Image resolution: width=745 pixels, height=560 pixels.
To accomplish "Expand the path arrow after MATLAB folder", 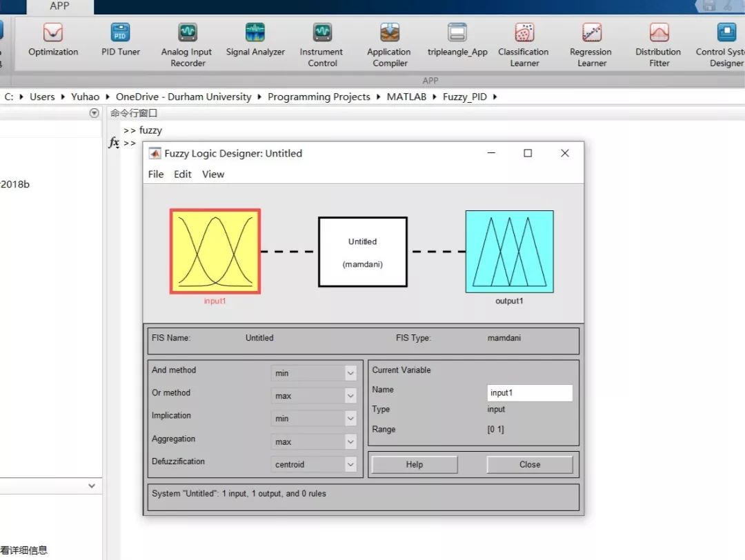I will [x=435, y=97].
